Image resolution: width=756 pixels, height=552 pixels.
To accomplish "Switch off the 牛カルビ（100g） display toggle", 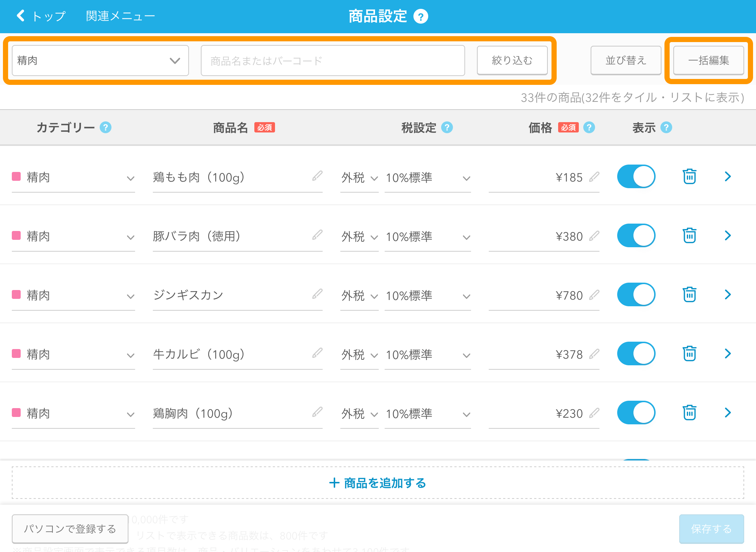I will point(636,353).
